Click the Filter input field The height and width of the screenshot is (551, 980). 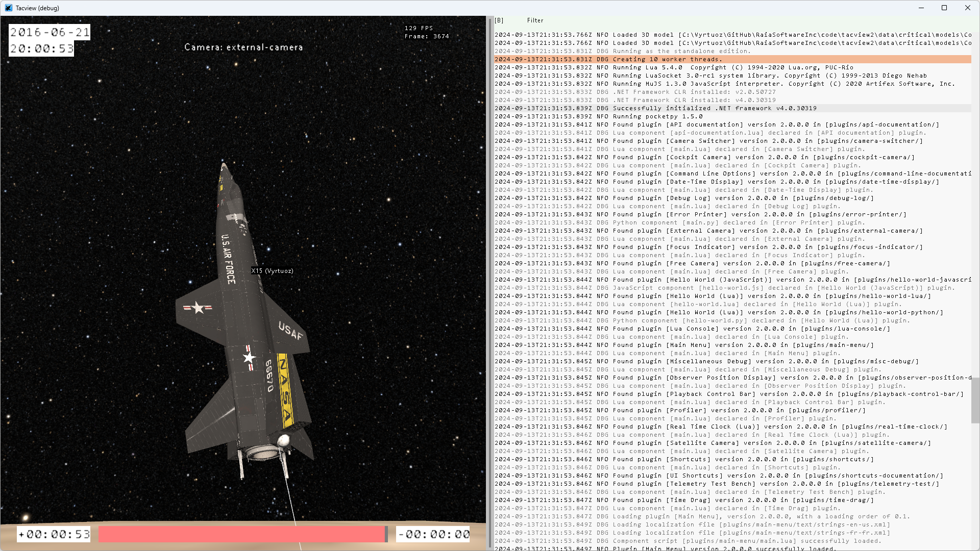[x=535, y=20]
